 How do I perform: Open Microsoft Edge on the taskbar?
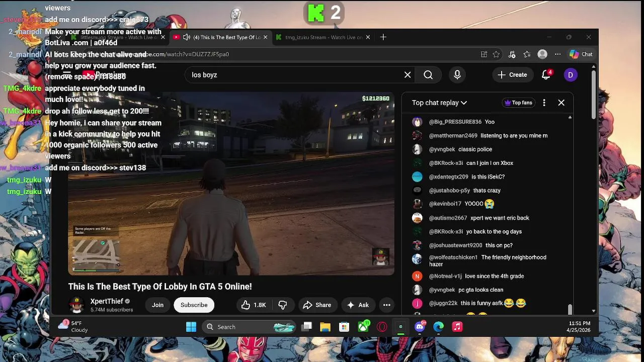(439, 327)
